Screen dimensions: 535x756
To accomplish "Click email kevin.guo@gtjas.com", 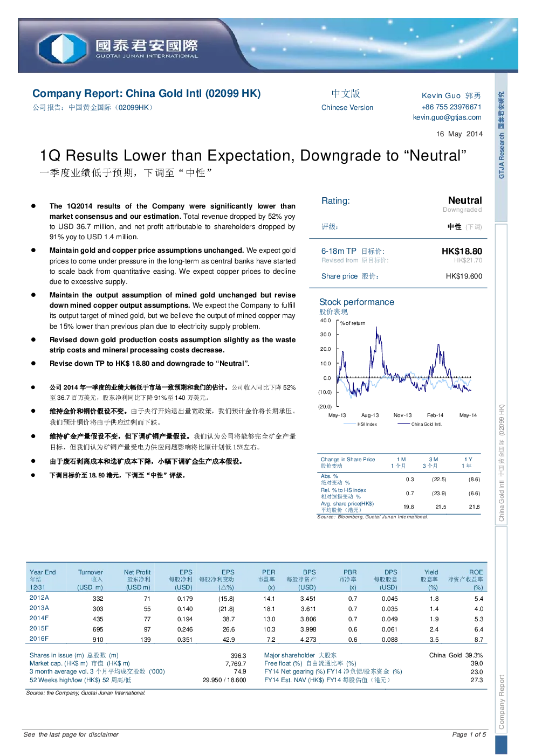I will point(447,117).
